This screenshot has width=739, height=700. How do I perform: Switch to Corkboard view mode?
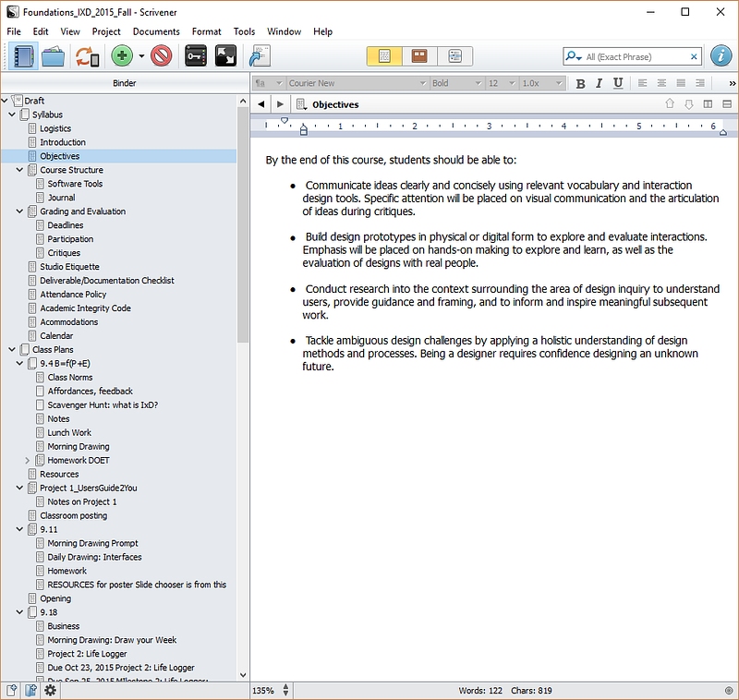tap(419, 56)
